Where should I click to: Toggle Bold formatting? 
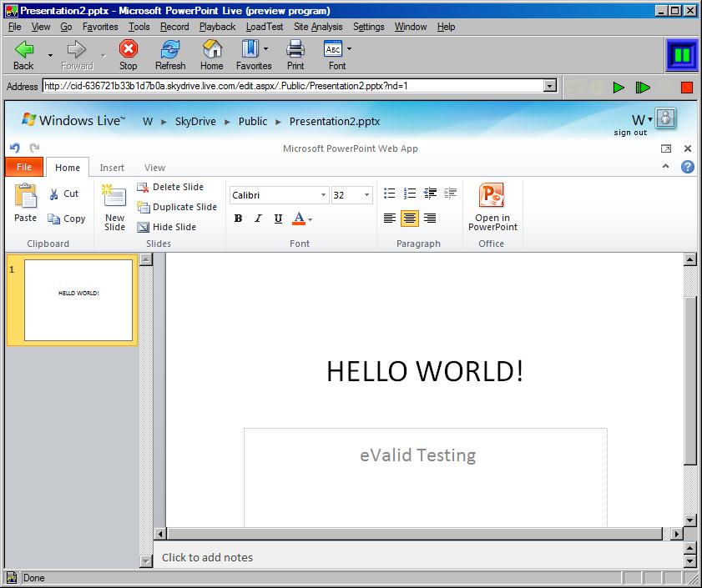pyautogui.click(x=238, y=219)
